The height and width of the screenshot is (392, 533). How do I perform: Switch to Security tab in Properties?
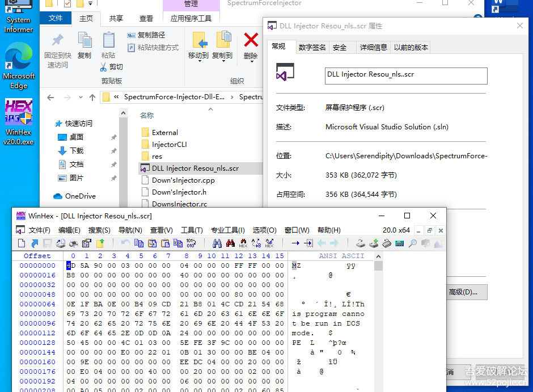(x=340, y=47)
